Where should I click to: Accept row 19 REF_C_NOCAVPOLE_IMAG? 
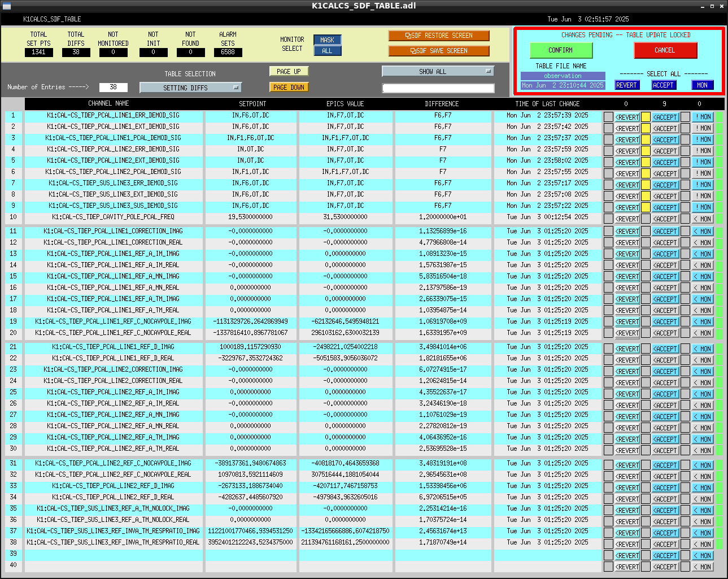665,322
